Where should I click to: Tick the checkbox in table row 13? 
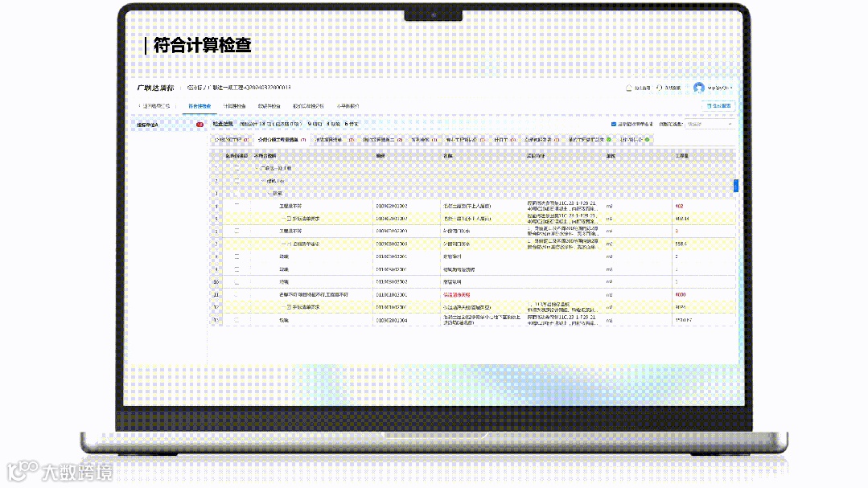click(237, 320)
